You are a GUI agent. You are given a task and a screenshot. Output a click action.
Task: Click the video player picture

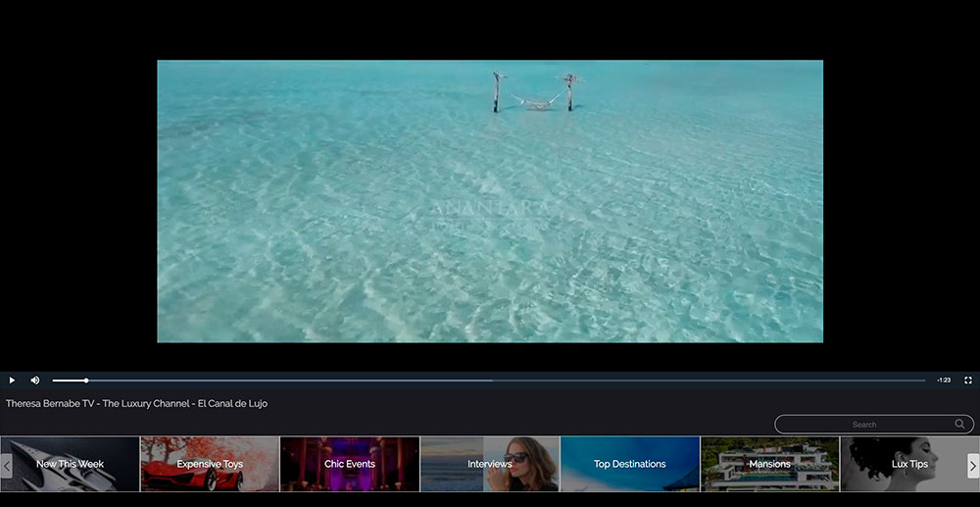[x=490, y=201]
